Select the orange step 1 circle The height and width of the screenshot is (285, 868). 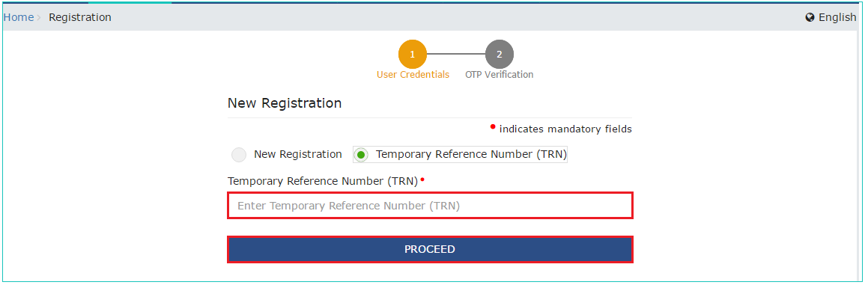[413, 55]
